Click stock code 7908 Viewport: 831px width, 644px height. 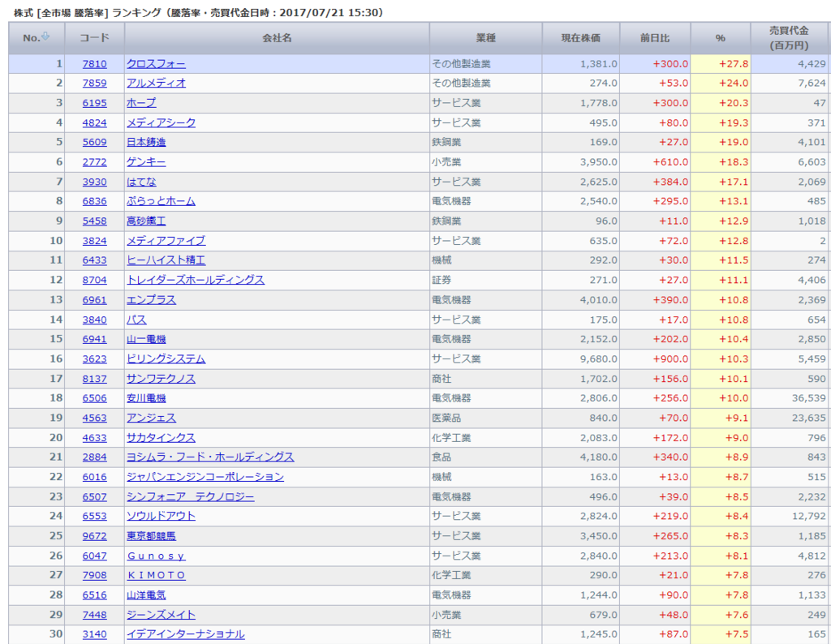[94, 575]
